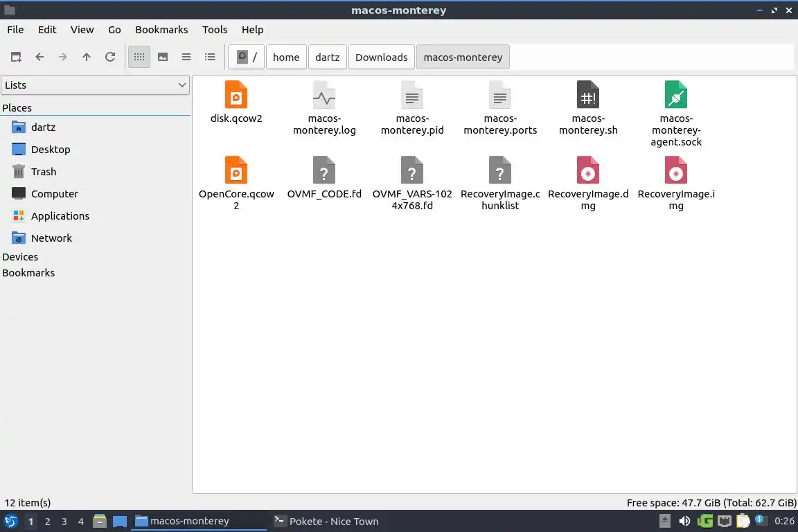
Task: Click macos-monterey taskbar window button
Action: (199, 521)
